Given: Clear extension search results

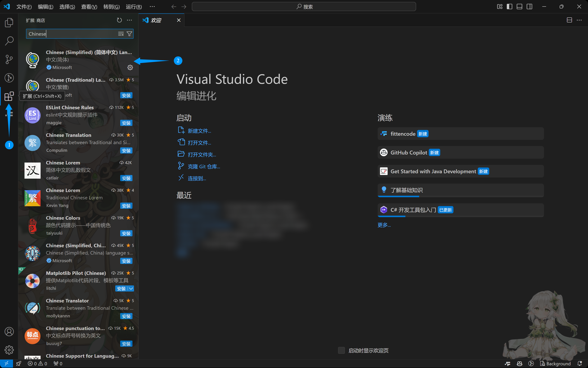Looking at the screenshot, I should point(121,34).
